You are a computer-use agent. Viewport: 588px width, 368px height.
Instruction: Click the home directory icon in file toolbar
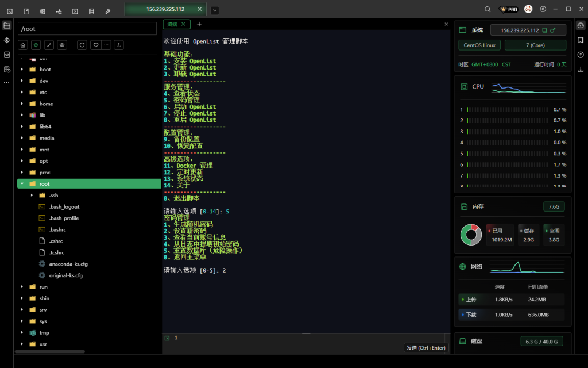click(x=23, y=45)
